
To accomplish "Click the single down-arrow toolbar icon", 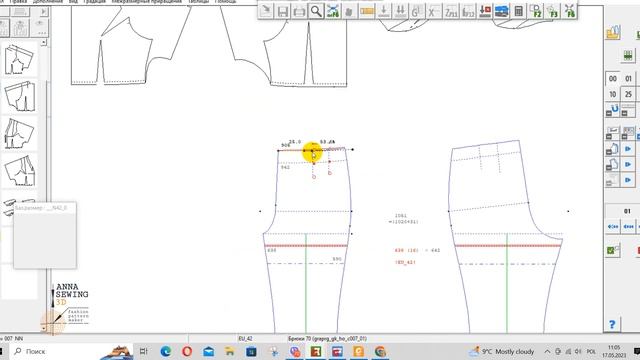I will [x=383, y=11].
